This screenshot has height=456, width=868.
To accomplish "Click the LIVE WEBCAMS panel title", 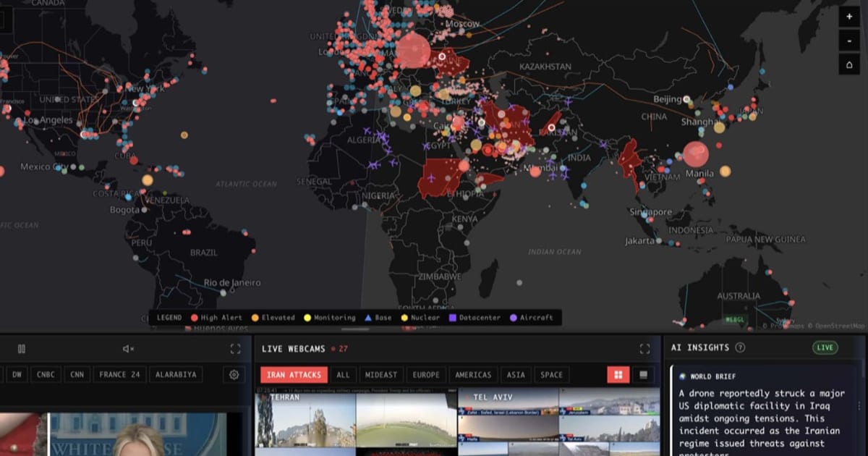I will tap(294, 349).
